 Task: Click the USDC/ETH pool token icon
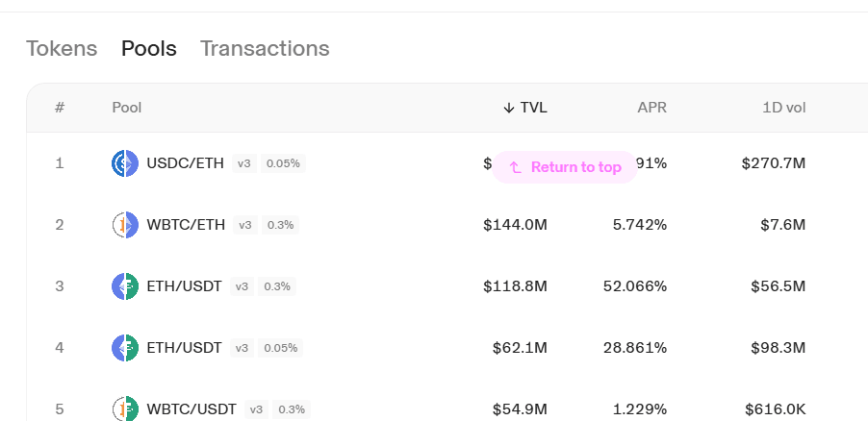click(125, 163)
